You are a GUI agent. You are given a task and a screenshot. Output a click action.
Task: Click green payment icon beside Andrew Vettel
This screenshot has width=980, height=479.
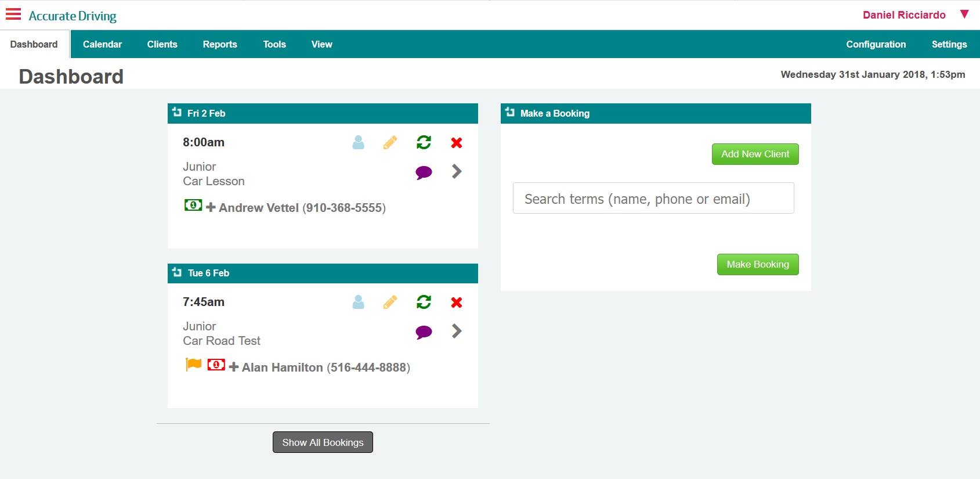(193, 205)
